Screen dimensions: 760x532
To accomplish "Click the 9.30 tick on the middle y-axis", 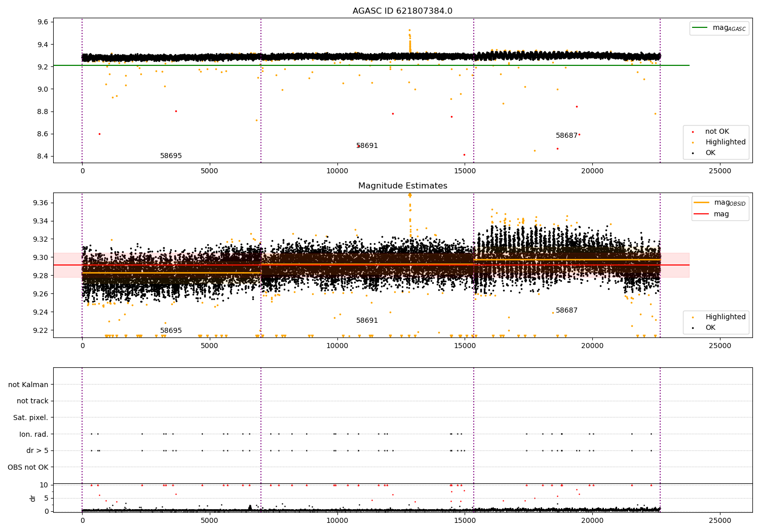I will 41,258.
